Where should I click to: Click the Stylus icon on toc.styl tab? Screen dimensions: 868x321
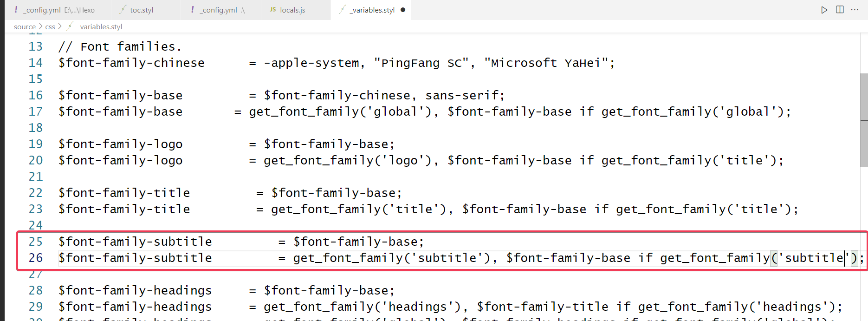pyautogui.click(x=123, y=10)
